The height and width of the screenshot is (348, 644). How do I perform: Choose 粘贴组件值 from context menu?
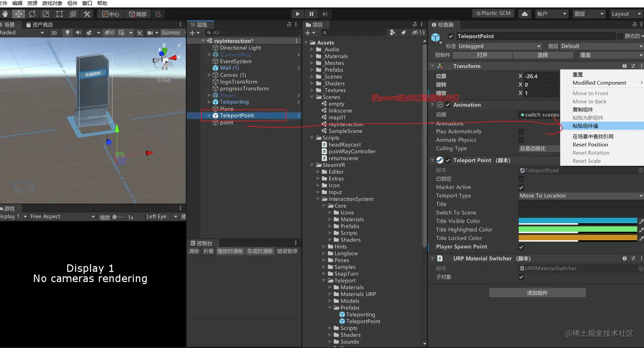click(x=602, y=126)
